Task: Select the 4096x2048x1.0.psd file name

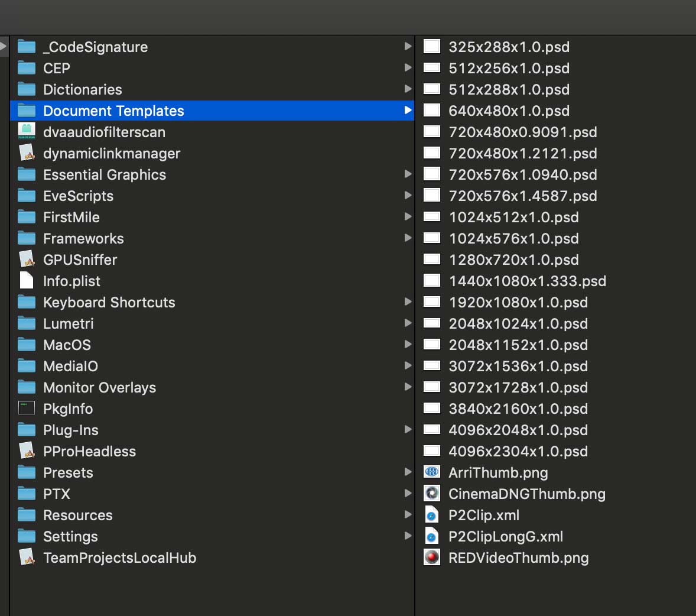Action: click(518, 430)
